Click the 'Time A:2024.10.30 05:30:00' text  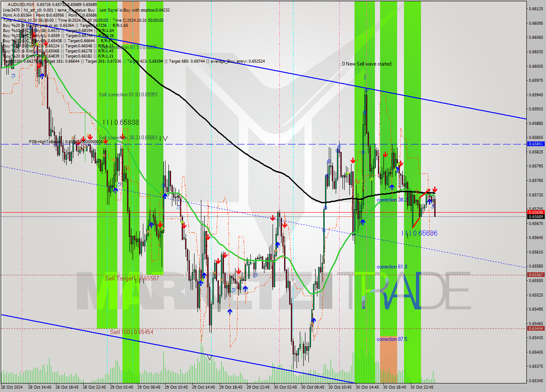coord(28,20)
